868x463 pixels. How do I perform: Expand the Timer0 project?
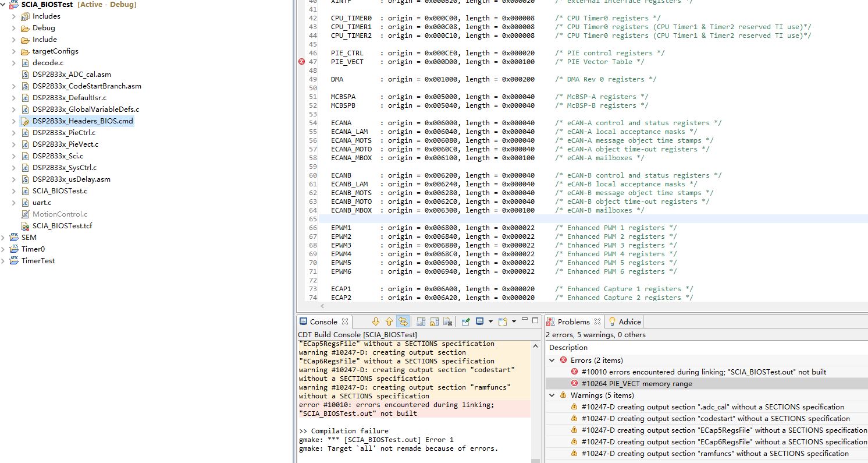3,249
